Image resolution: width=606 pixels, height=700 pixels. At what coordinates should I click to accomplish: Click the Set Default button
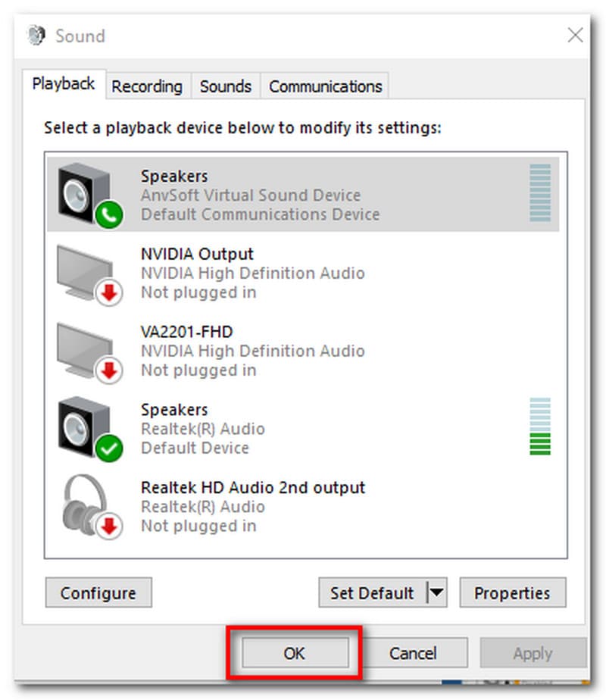click(372, 592)
